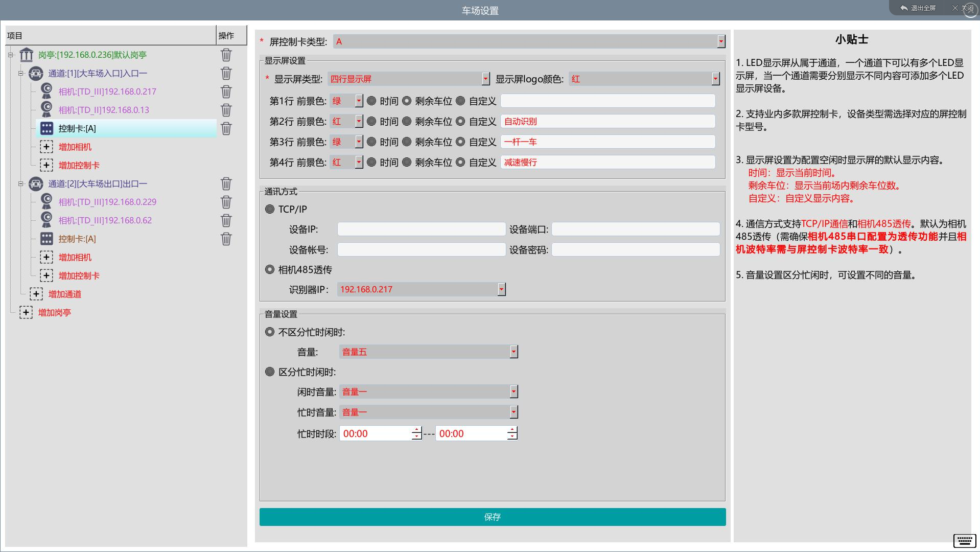
Task: Choose 相机485透传 communication mode
Action: (270, 269)
